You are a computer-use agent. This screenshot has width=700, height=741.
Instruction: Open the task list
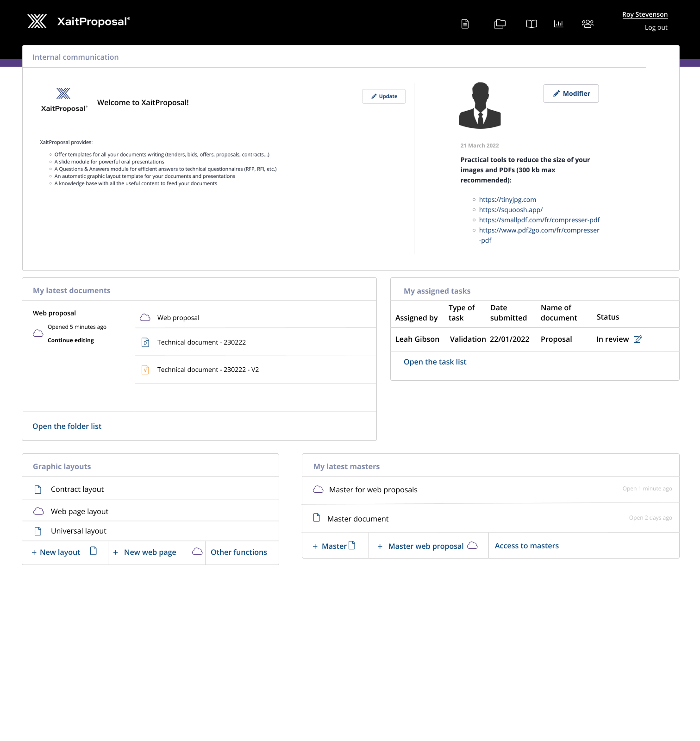click(x=435, y=362)
